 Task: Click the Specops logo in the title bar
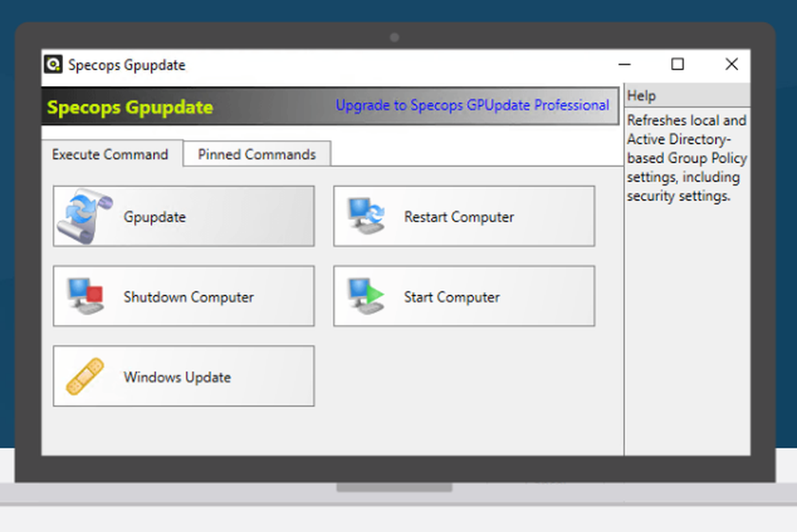(53, 65)
